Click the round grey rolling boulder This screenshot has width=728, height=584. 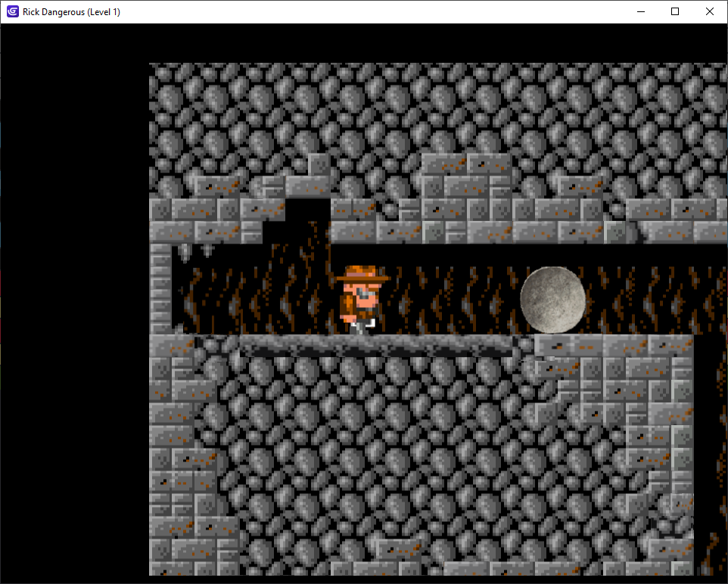pos(552,299)
